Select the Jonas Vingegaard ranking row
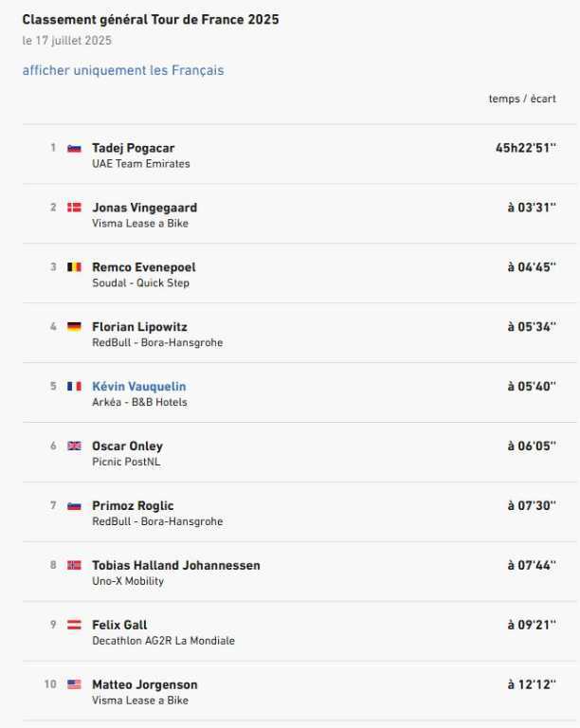 pos(299,214)
